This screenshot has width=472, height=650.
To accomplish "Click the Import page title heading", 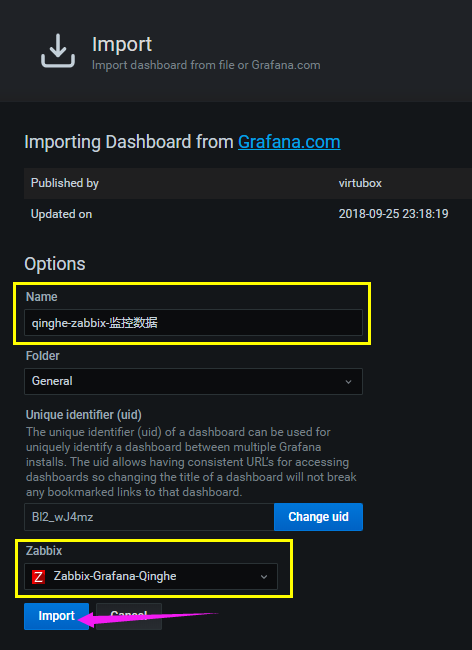I will pyautogui.click(x=122, y=44).
